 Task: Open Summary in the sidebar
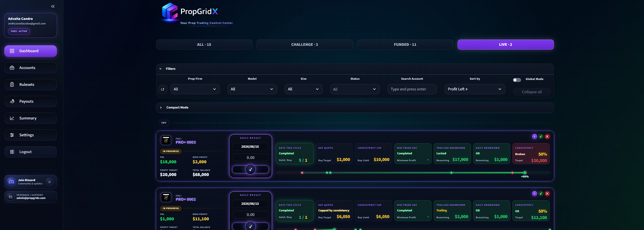31,118
